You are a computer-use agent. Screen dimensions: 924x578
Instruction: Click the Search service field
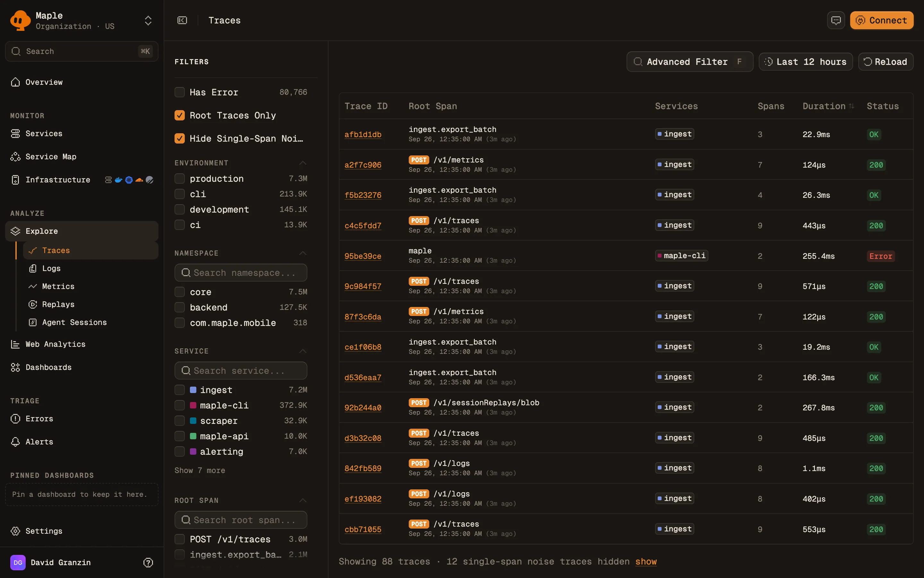(241, 371)
